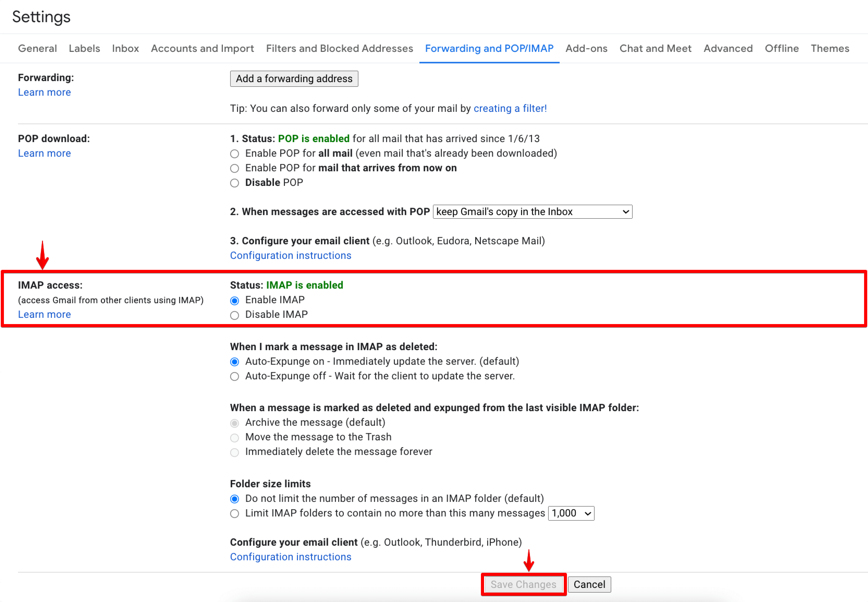Choose Auto-Expunge on option

pyautogui.click(x=235, y=362)
